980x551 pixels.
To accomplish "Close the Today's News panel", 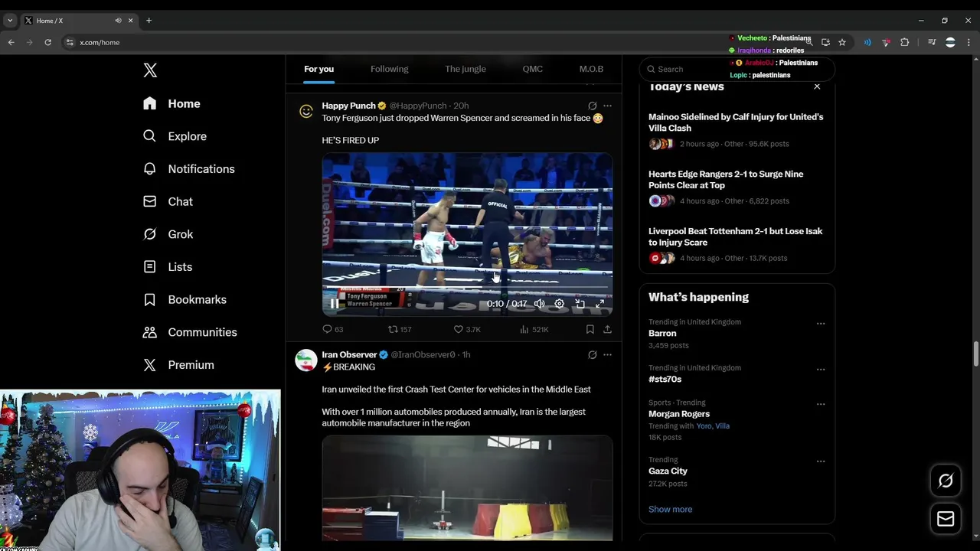I will (817, 86).
